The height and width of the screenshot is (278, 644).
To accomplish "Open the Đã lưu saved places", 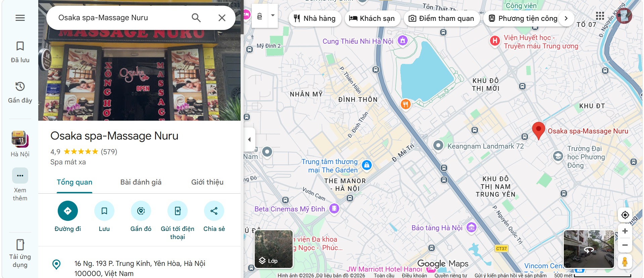I will [x=20, y=52].
